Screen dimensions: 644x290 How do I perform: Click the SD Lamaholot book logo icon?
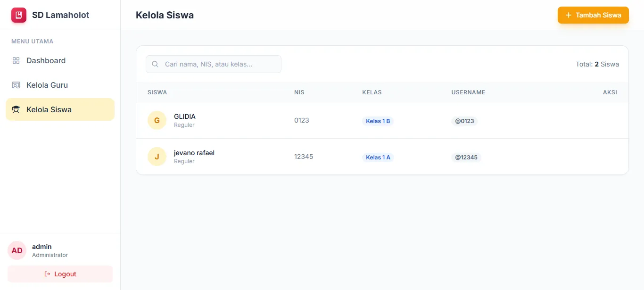[19, 15]
